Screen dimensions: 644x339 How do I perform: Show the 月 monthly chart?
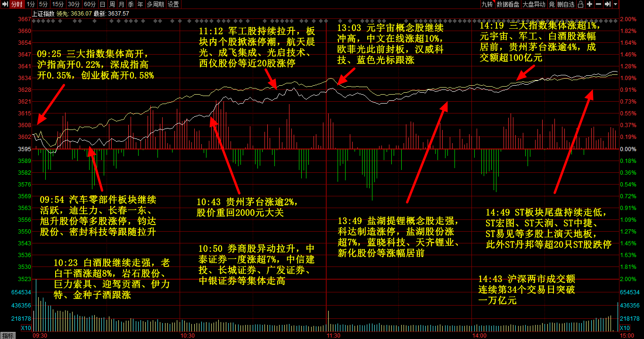[121, 4]
